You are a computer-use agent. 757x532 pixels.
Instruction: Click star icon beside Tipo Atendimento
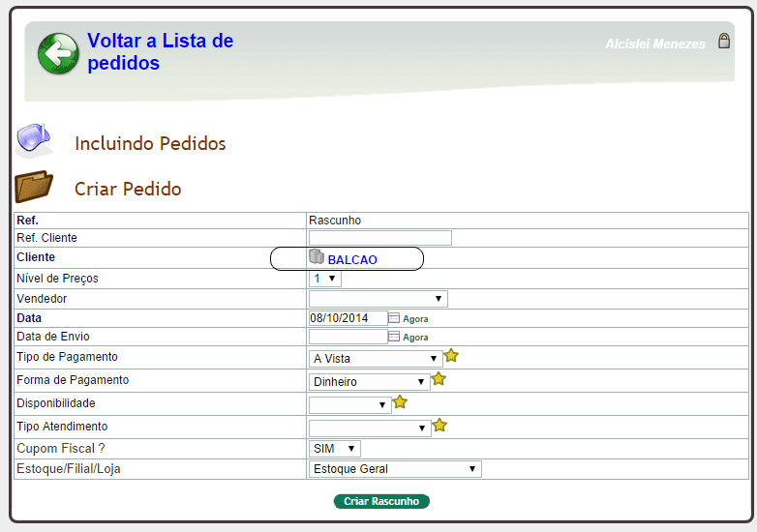tap(439, 425)
